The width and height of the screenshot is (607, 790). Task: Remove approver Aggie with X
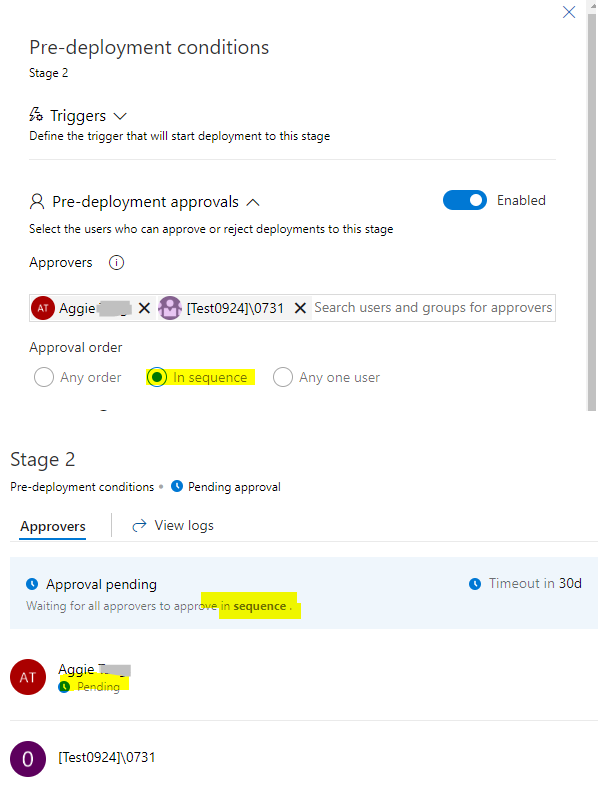144,308
